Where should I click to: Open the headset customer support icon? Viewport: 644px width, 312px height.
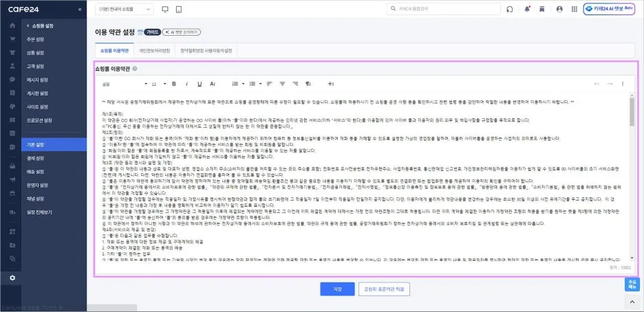tap(510, 9)
